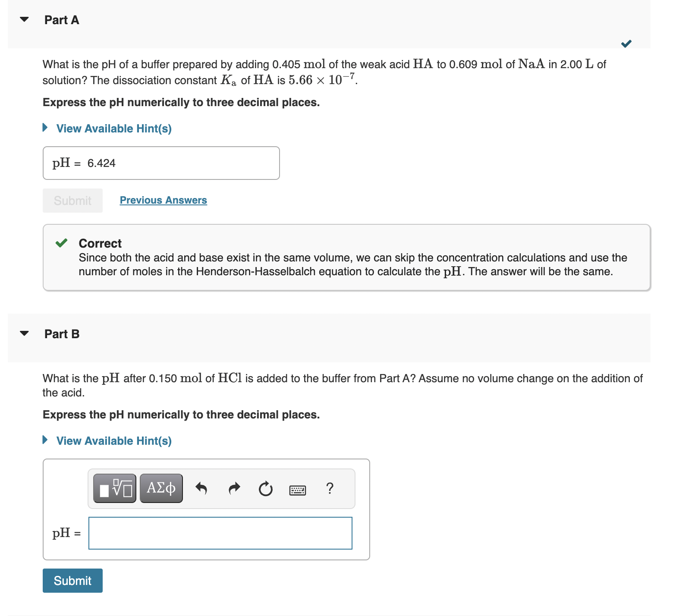The width and height of the screenshot is (673, 616).
Task: Insert Greek symbols using the ΑΣφ icon
Action: (x=161, y=488)
